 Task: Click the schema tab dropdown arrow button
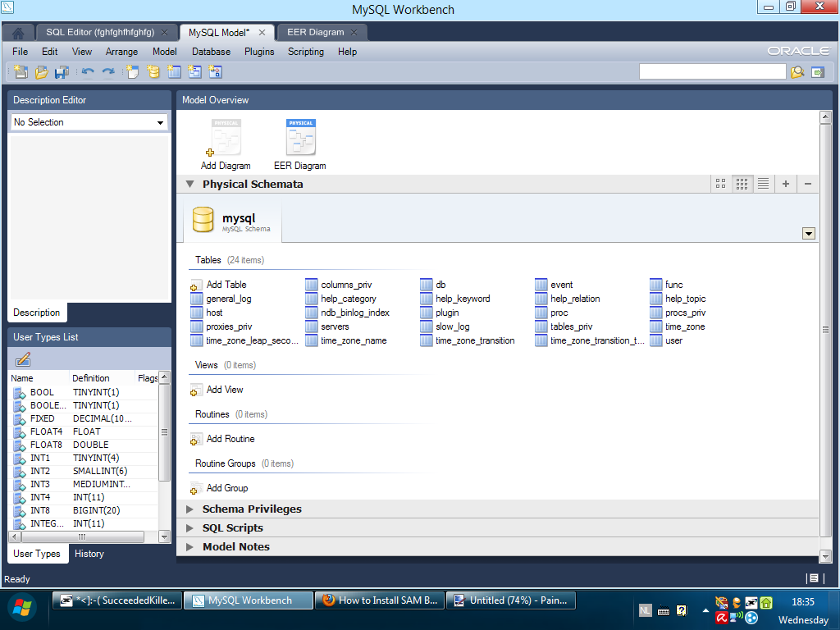point(809,233)
